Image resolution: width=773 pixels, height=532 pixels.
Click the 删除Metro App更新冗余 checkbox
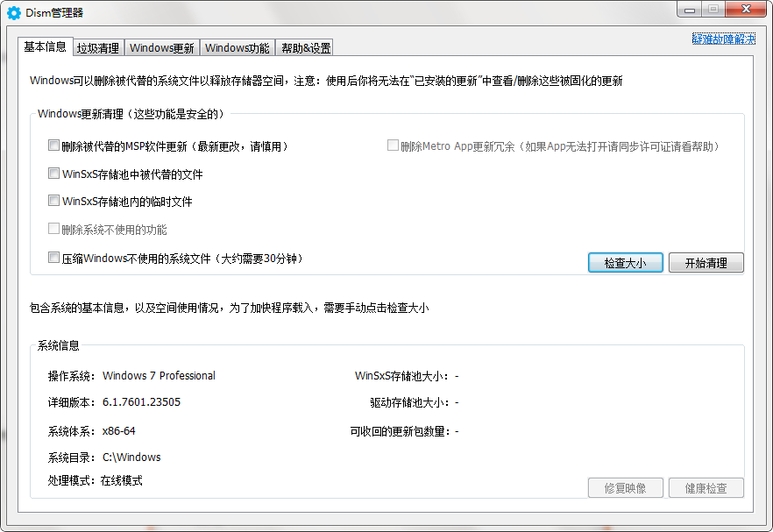[x=393, y=145]
